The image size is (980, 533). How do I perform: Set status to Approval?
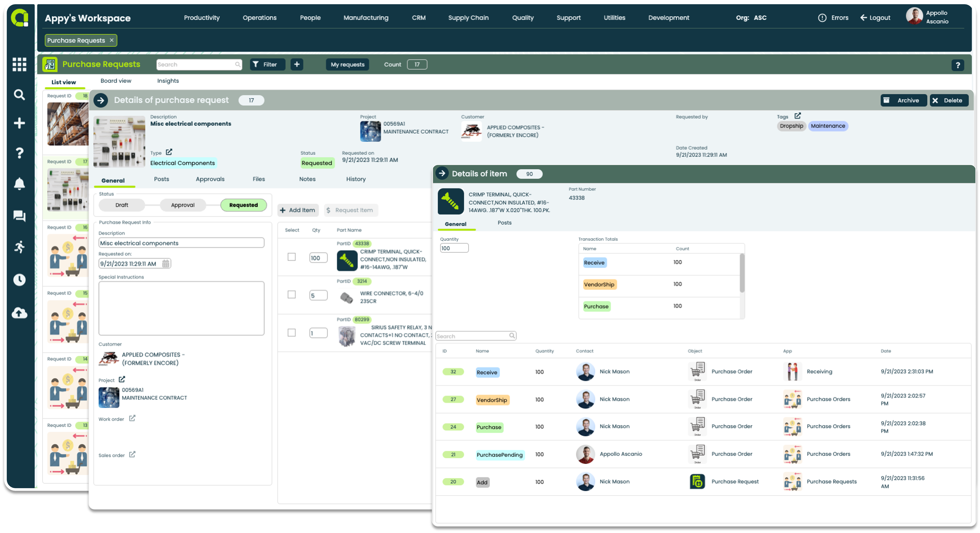click(x=183, y=205)
